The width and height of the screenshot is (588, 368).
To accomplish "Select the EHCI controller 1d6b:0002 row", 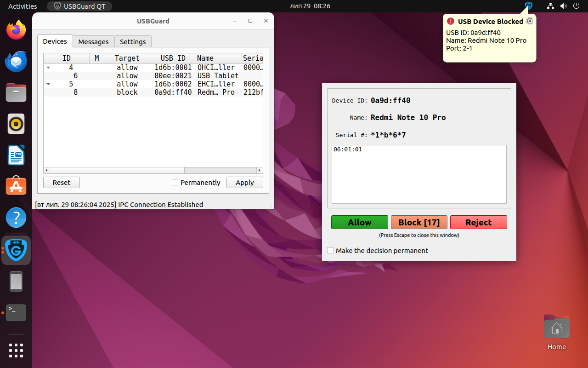I will (x=153, y=84).
